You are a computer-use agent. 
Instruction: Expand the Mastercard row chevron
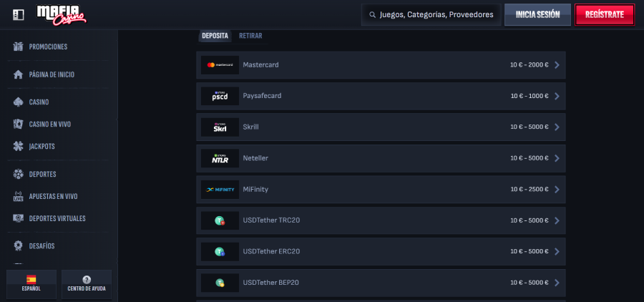click(557, 65)
